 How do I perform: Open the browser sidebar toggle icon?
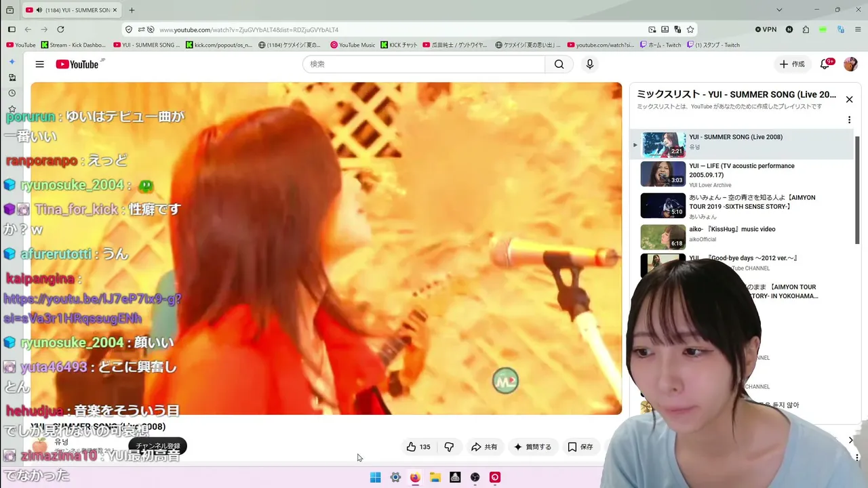[x=12, y=29]
